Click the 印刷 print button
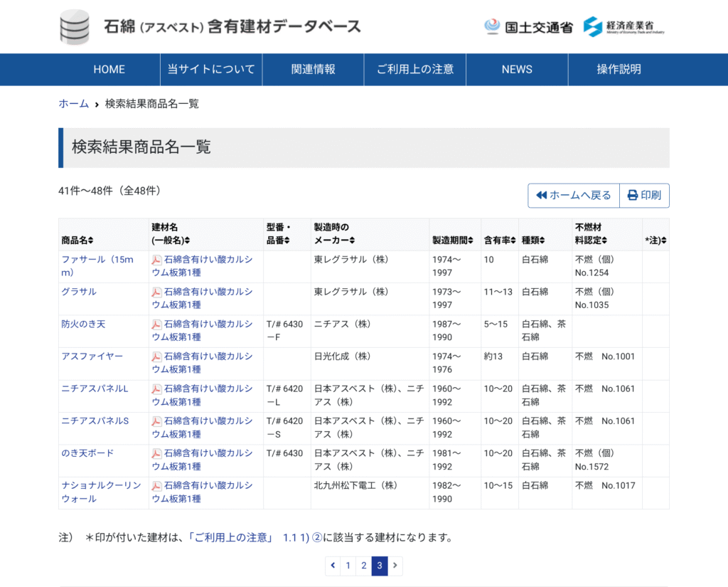728x587 pixels. [644, 195]
